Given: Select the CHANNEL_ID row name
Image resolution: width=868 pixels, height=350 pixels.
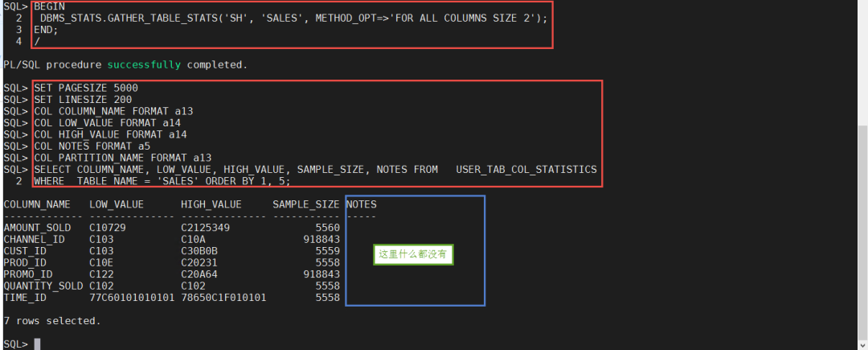Looking at the screenshot, I should tap(34, 240).
